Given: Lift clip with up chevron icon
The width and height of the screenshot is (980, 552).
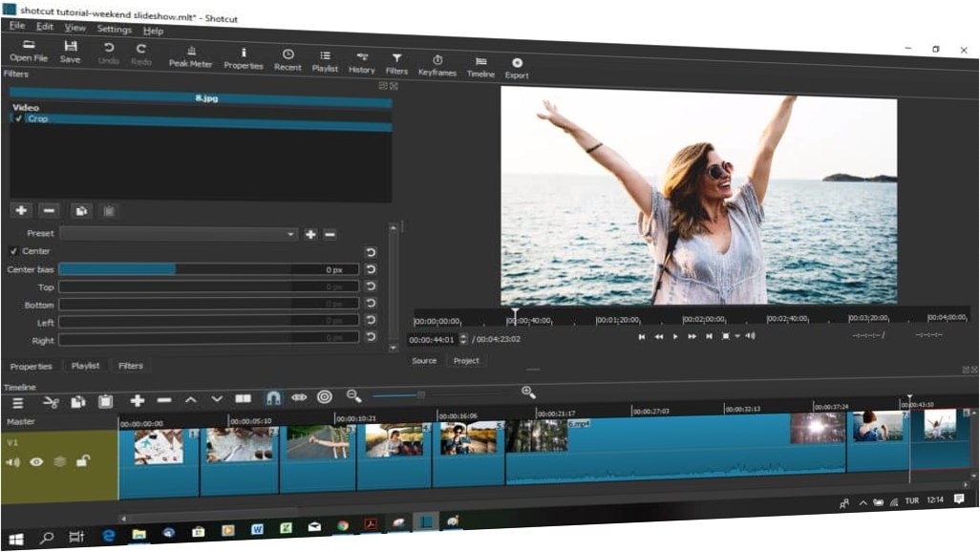Looking at the screenshot, I should (191, 399).
